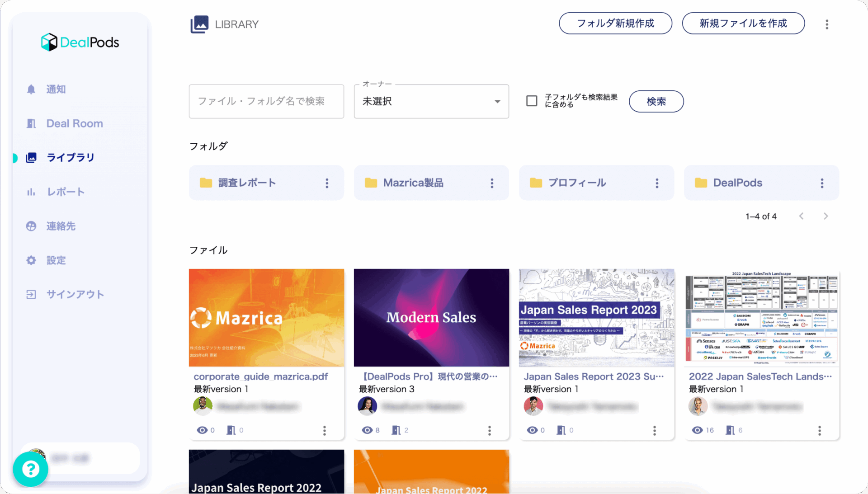Select サインアウト in sidebar
The width and height of the screenshot is (868, 494).
[x=75, y=295]
